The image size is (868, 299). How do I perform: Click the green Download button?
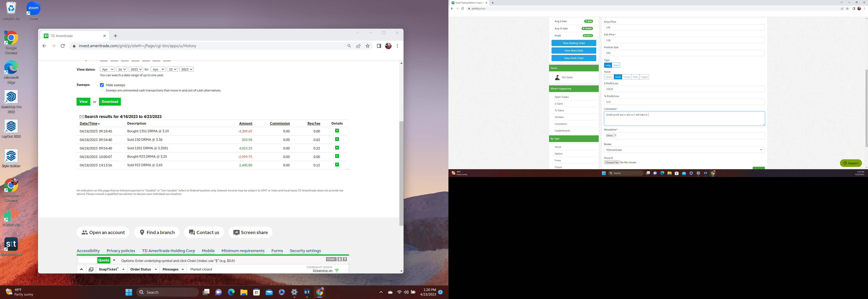[x=110, y=101]
